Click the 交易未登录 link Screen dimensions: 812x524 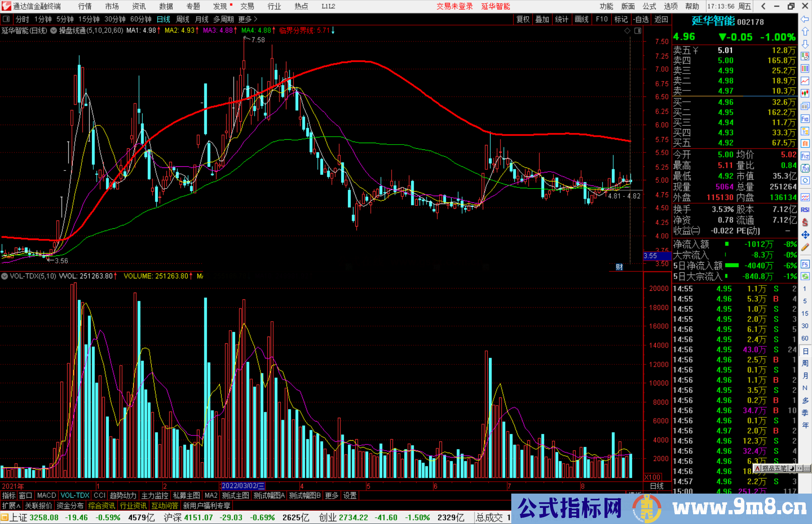(454, 6)
